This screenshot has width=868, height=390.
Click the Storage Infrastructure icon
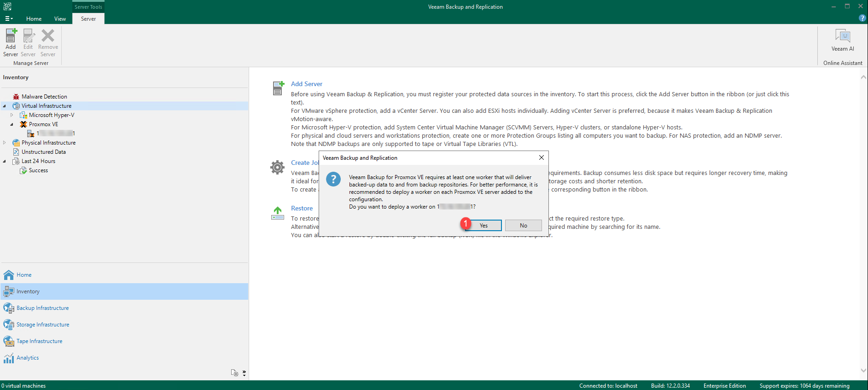tap(9, 325)
